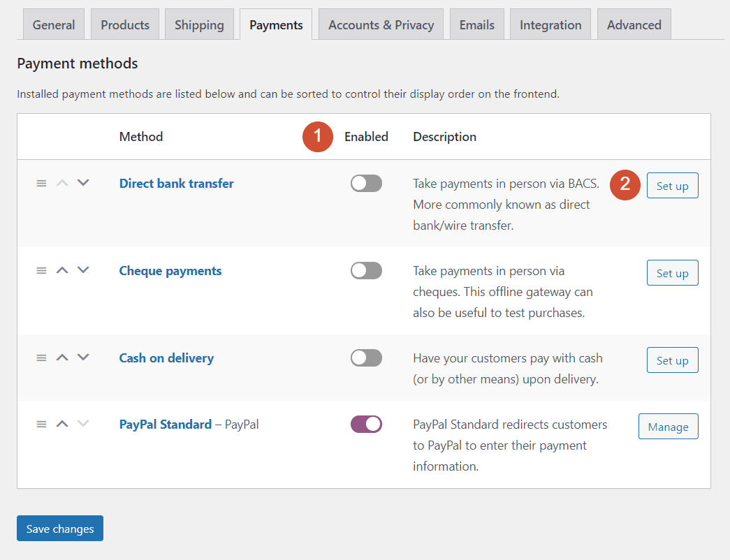The height and width of the screenshot is (560, 730).
Task: Open the PayPal Standard settings link
Action: [x=165, y=424]
